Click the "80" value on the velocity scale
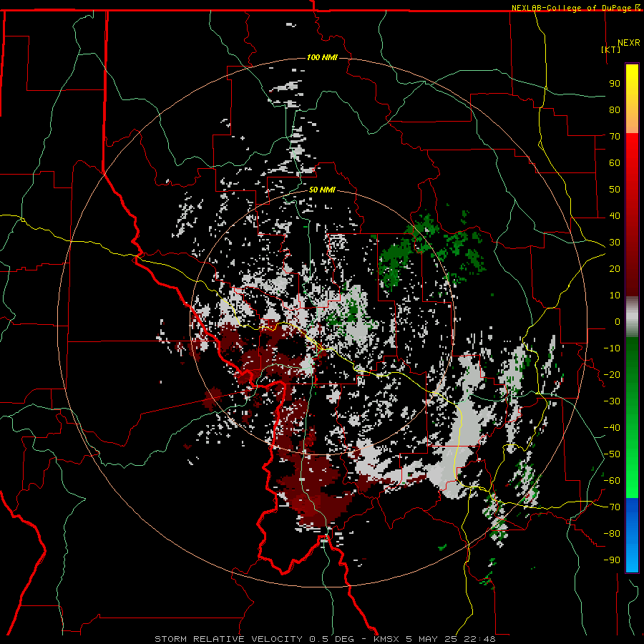The height and width of the screenshot is (644, 644). click(x=615, y=109)
